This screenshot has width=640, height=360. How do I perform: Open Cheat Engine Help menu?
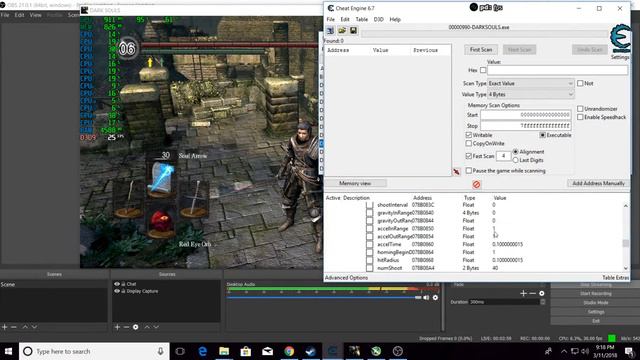[x=395, y=19]
